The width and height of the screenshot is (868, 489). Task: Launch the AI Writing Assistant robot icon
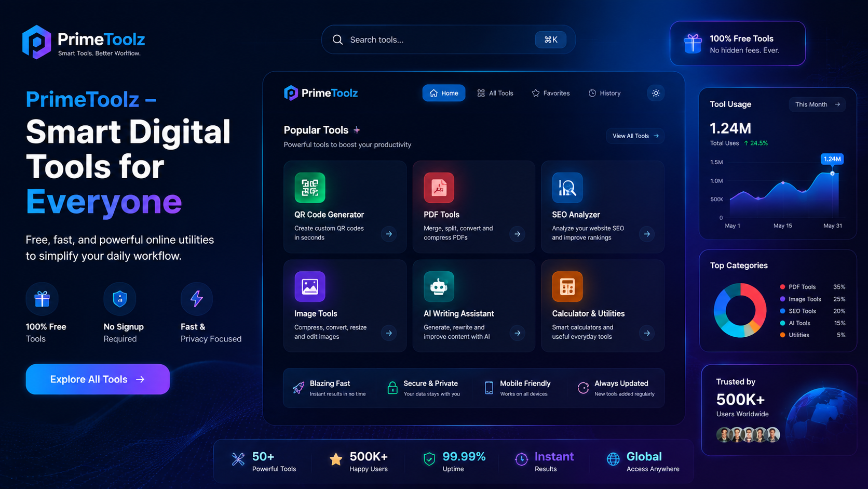pos(439,286)
